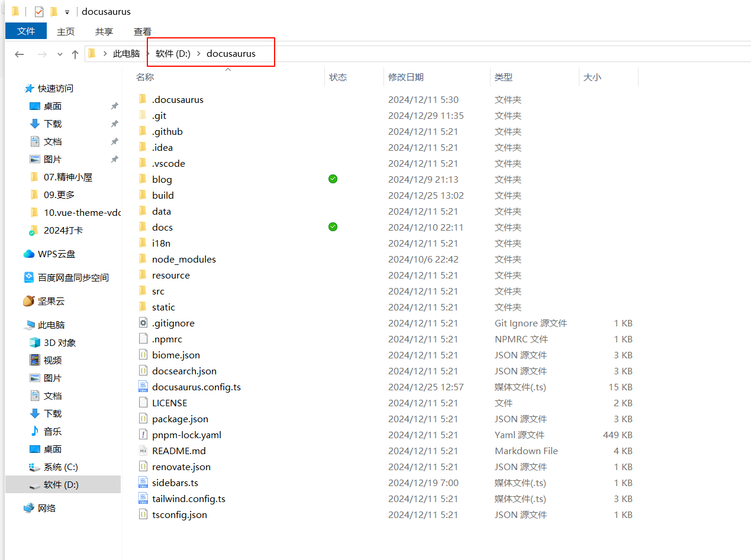Click the 449 KB size cell

pos(618,435)
